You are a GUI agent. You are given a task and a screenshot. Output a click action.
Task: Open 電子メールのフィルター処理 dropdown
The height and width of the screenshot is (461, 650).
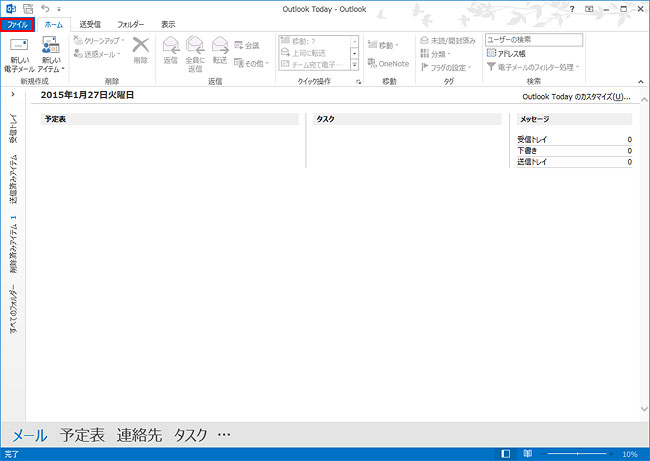[533, 67]
